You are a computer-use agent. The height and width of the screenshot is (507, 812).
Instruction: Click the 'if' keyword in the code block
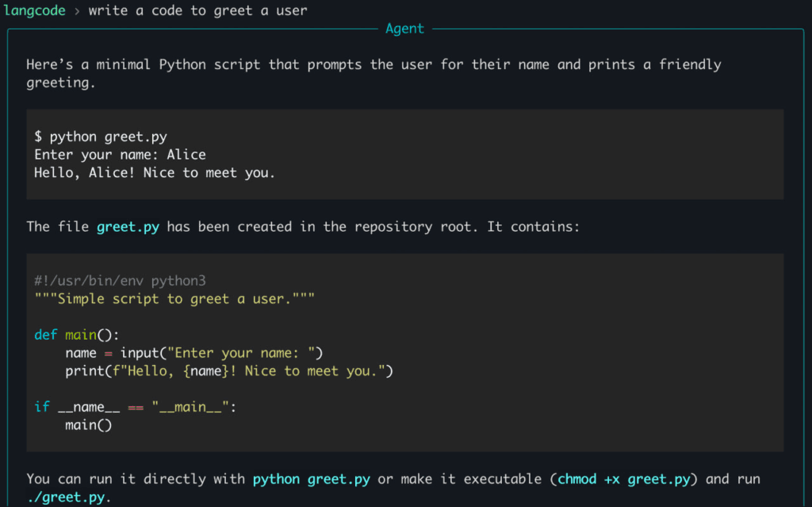coord(41,407)
